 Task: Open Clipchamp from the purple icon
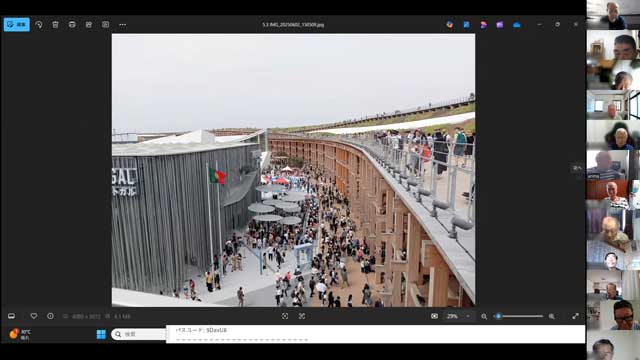click(x=500, y=24)
